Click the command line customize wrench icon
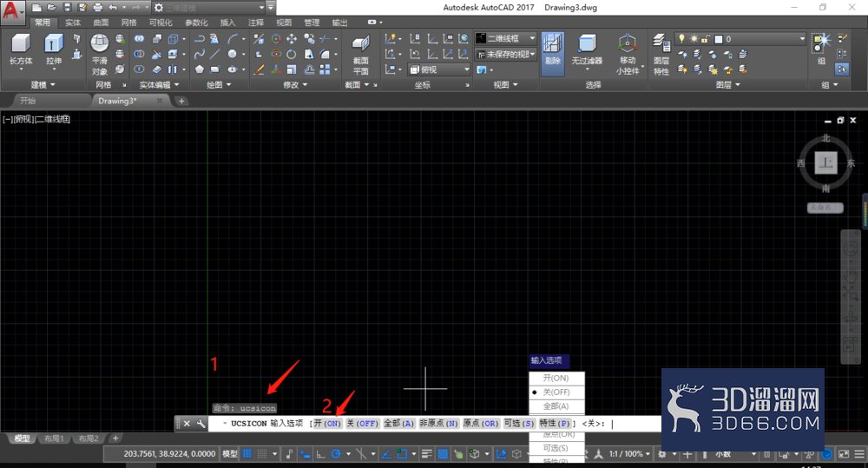 coord(201,424)
